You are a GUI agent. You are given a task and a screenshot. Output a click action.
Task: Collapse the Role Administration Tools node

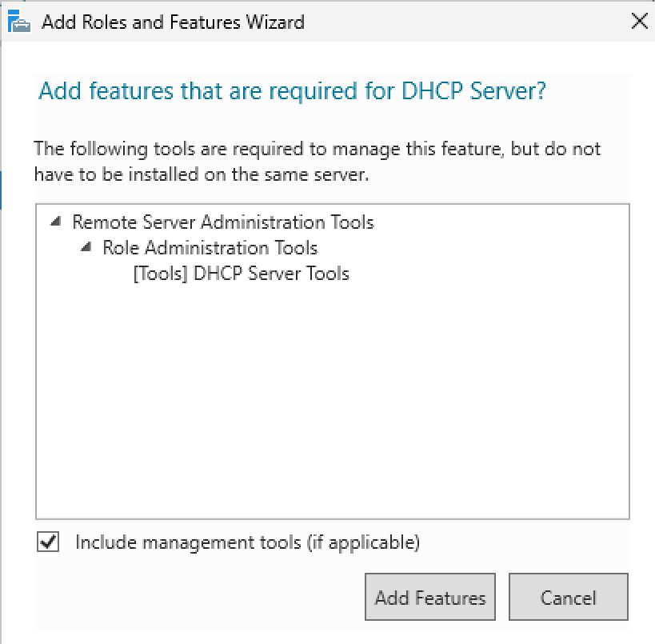pyautogui.click(x=86, y=248)
